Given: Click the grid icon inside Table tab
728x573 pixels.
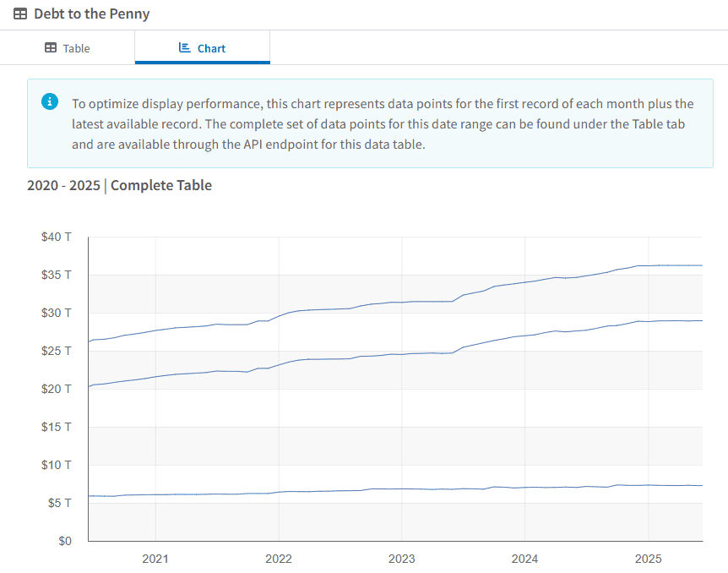Looking at the screenshot, I should pyautogui.click(x=51, y=48).
